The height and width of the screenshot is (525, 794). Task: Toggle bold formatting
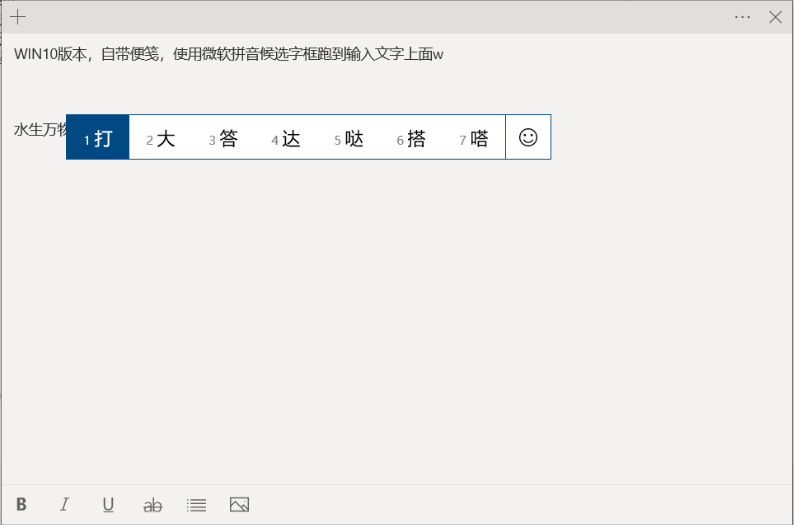pos(21,504)
